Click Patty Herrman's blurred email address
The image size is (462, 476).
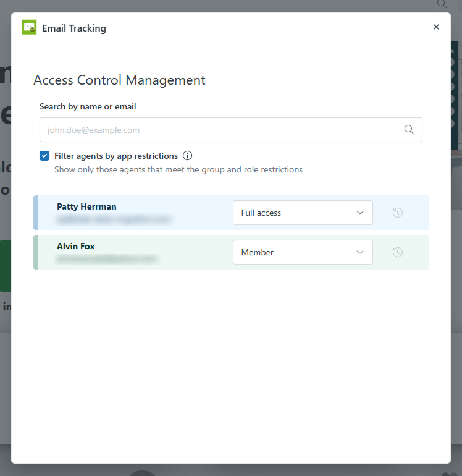114,219
